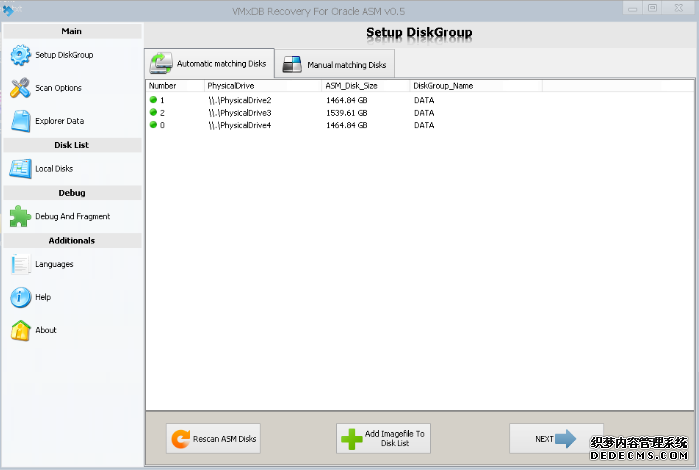Screen dimensions: 699x470
Task: Click the NEXT arrow button
Action: coord(556,438)
